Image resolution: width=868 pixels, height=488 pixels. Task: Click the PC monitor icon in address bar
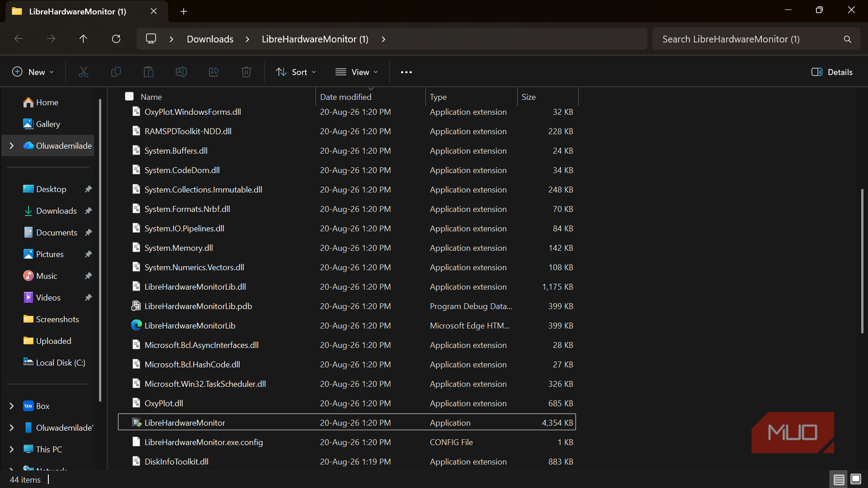click(x=151, y=39)
